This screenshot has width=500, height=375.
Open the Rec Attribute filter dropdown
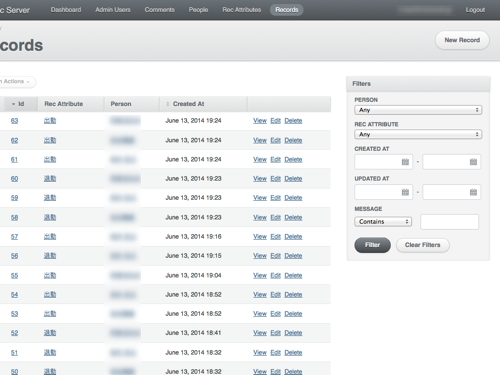click(418, 134)
